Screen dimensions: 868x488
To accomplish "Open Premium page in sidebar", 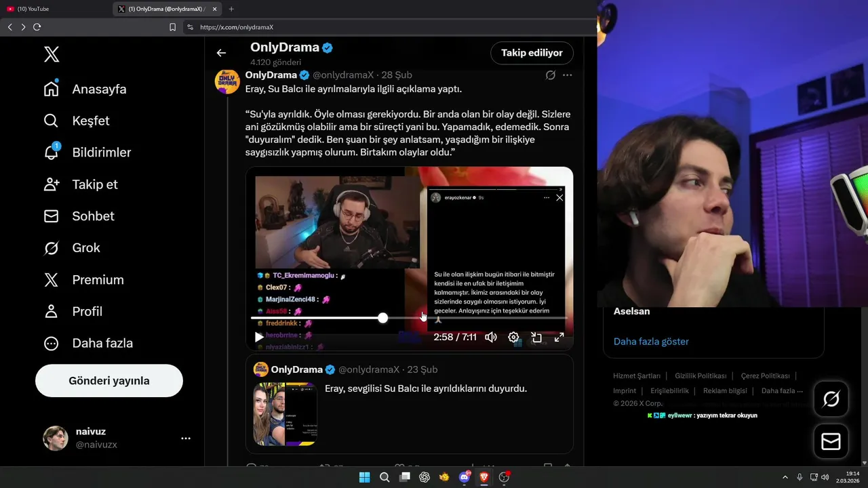I will 83,280.
